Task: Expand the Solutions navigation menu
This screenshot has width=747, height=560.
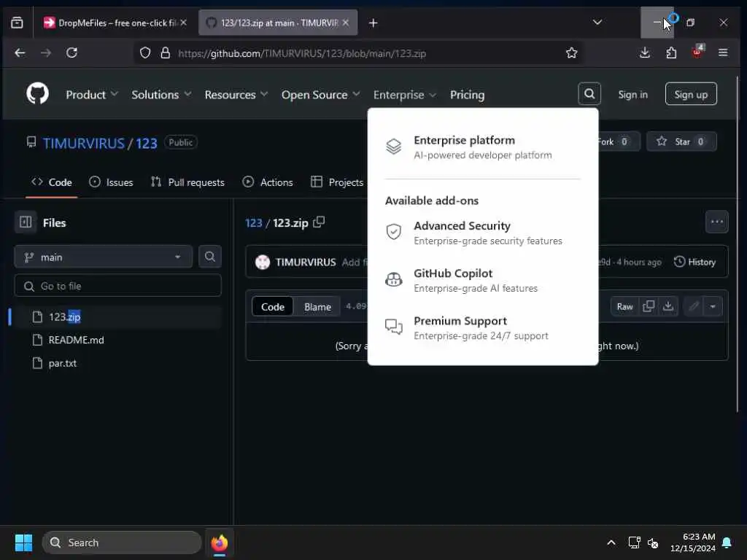Action: [x=161, y=95]
